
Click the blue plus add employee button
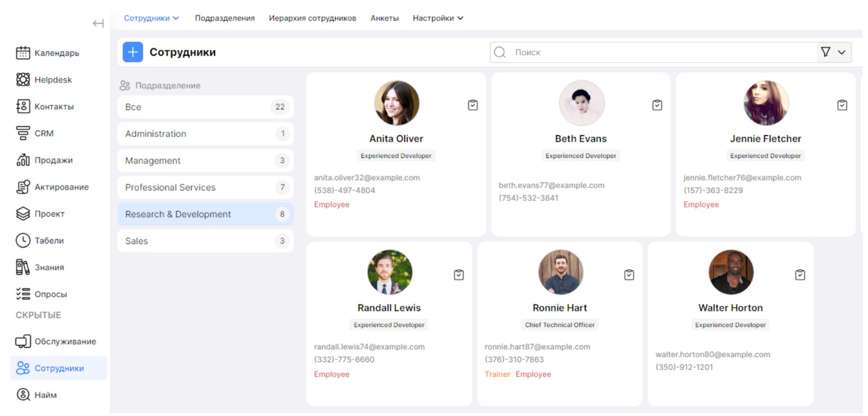133,52
